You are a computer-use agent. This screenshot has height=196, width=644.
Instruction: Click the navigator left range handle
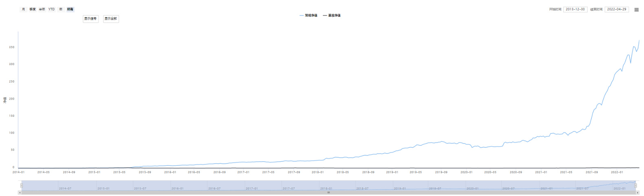coord(22,186)
